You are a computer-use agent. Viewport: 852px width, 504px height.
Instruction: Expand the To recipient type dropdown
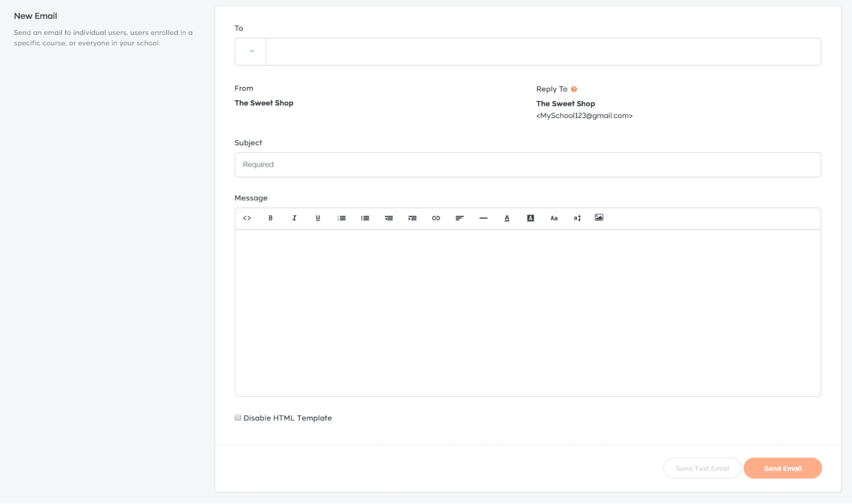click(251, 51)
